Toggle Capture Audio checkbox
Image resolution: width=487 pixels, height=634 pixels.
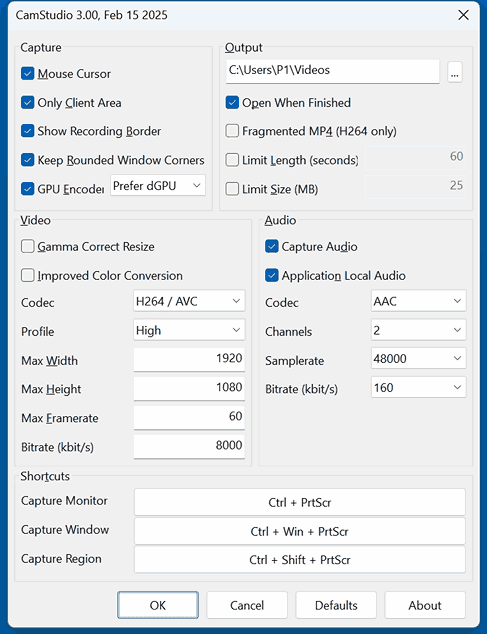(x=272, y=246)
